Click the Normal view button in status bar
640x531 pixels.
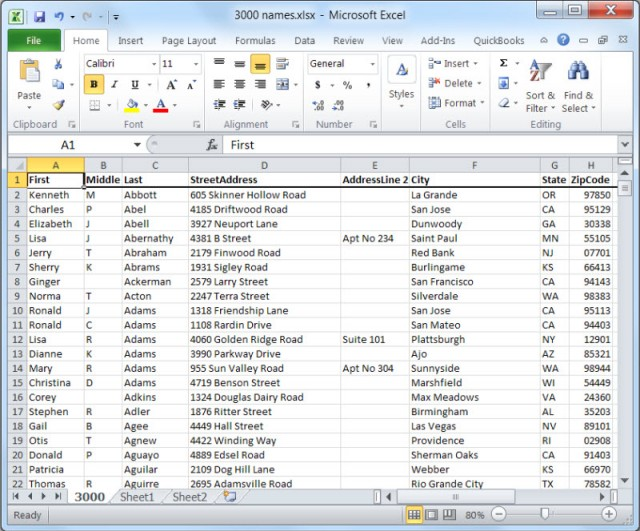pyautogui.click(x=414, y=515)
